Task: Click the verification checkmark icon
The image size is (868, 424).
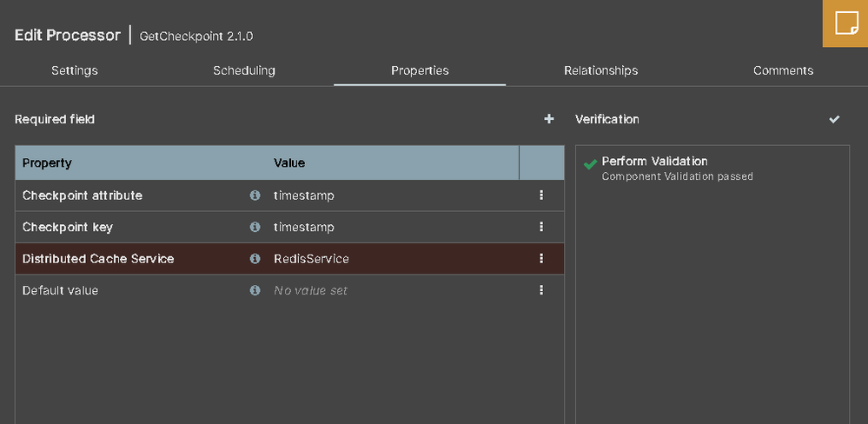Action: click(834, 119)
